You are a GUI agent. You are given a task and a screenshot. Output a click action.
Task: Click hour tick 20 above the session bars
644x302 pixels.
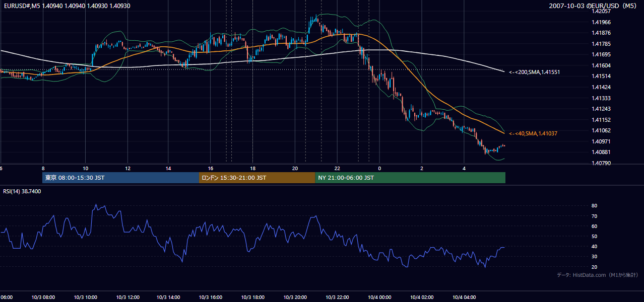pos(295,168)
